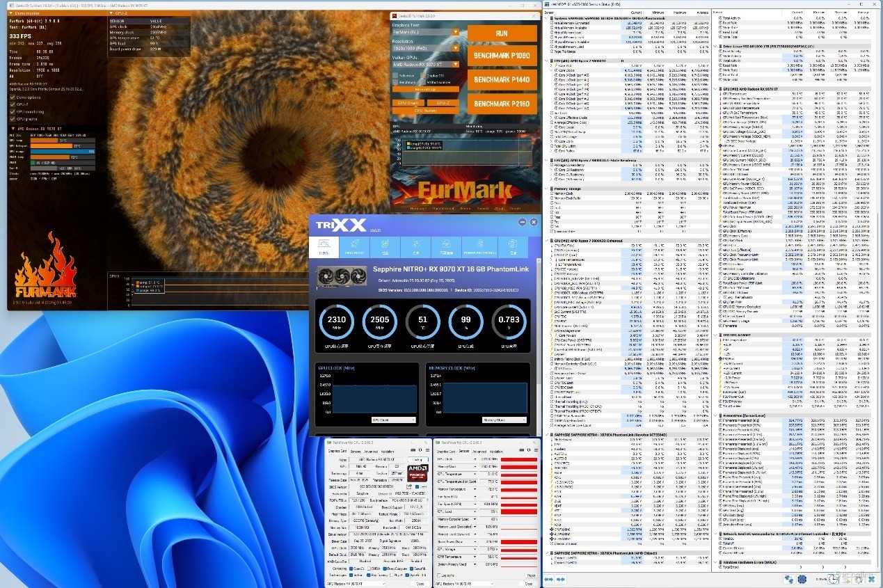This screenshot has height=588, width=883.
Task: Open the fan icon tab in TRIXX
Action: 446,247
